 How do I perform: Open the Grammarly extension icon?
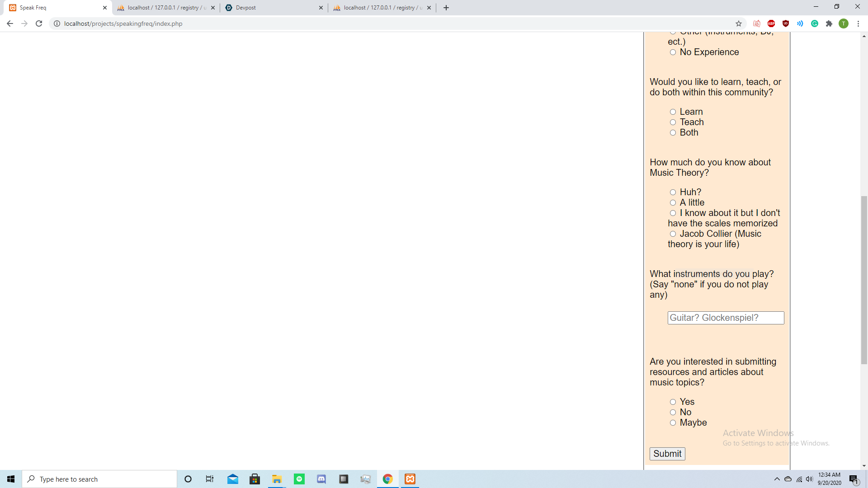[x=815, y=23]
